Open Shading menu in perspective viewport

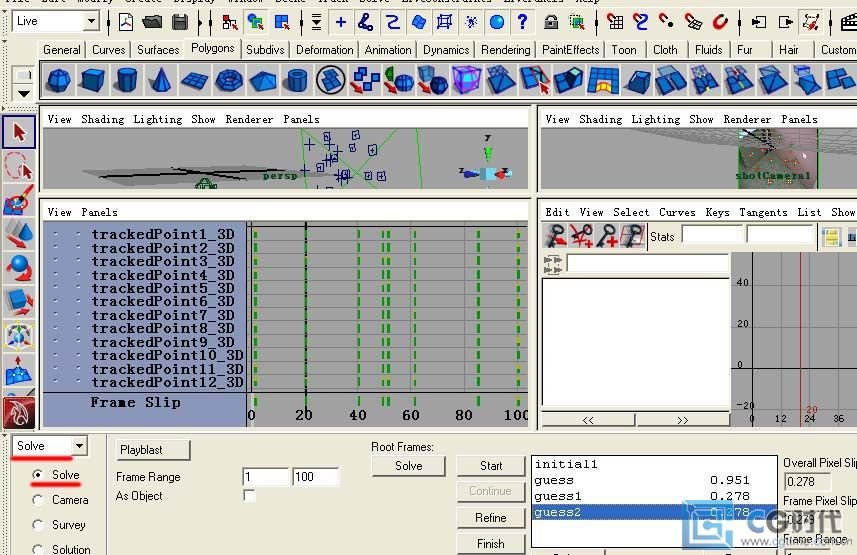point(103,119)
